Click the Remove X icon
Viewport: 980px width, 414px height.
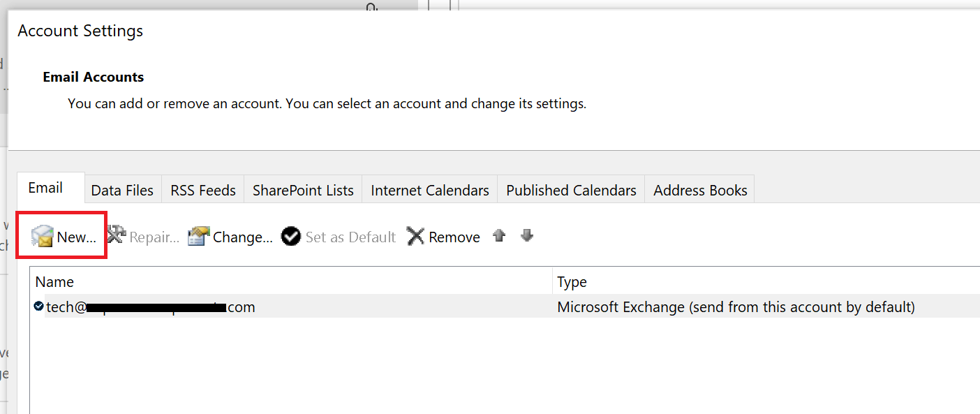[416, 236]
